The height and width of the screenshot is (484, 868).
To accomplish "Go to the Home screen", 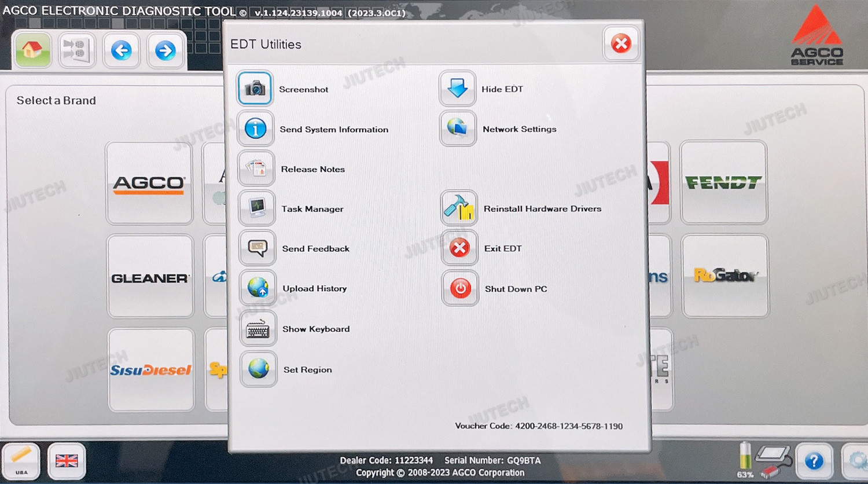I will pyautogui.click(x=32, y=50).
